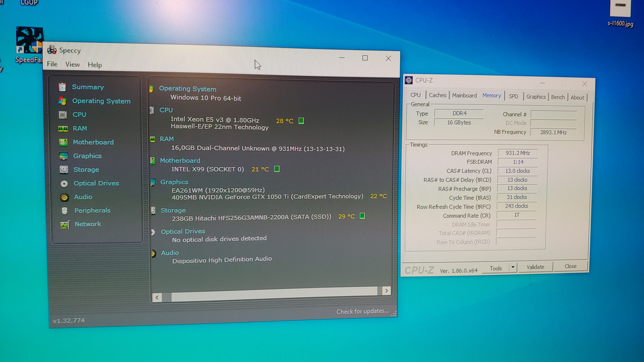The width and height of the screenshot is (644, 362).
Task: Click the Motherboard icon beside Motherboard summary heading
Action: 153,161
